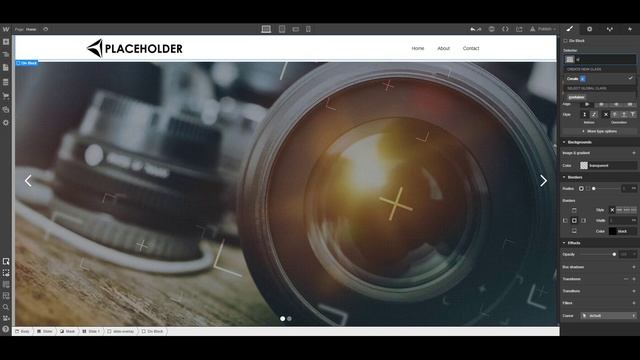Screen dimensions: 640x360
Task: Adjust the Opacity slider handle
Action: click(614, 254)
